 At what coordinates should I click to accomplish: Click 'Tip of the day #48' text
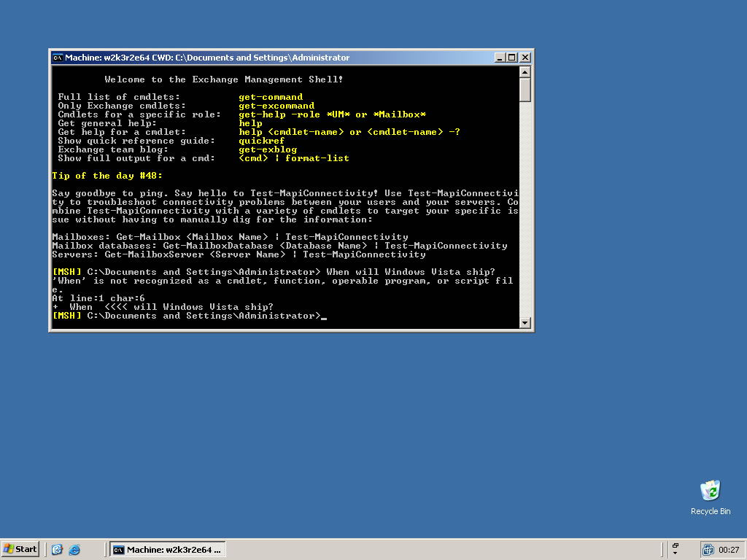[x=107, y=176]
